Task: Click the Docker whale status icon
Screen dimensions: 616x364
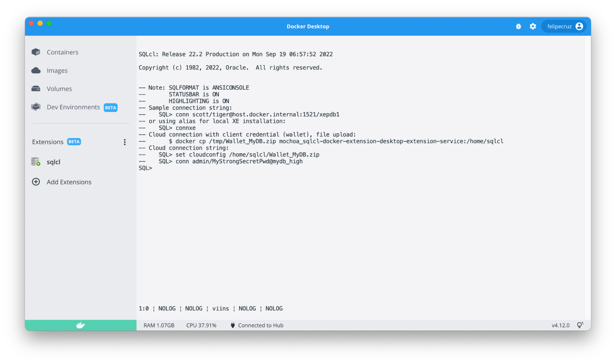Action: 80,325
